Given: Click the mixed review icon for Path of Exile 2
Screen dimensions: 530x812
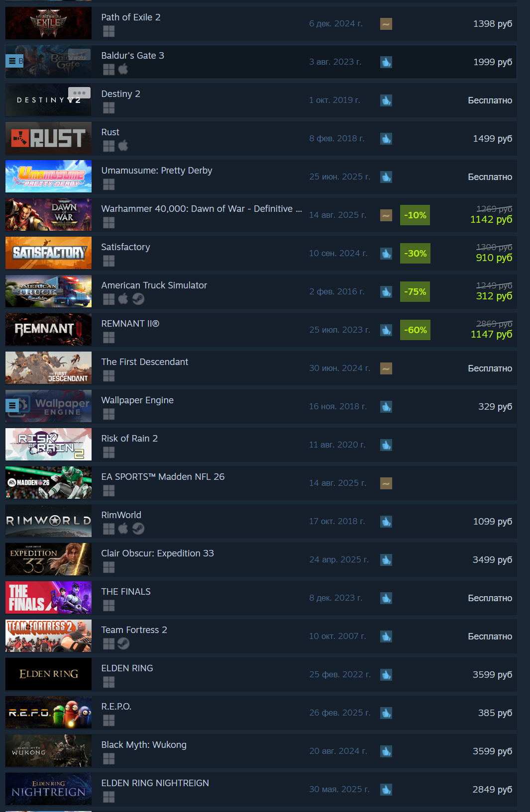Looking at the screenshot, I should click(386, 24).
